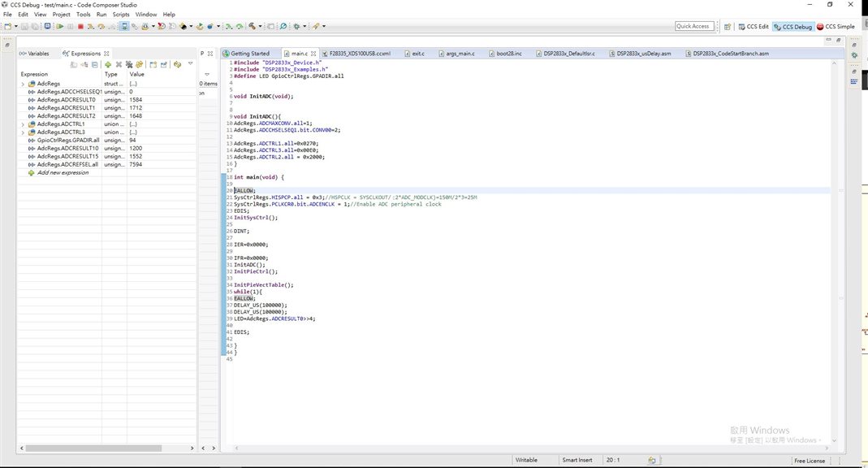Click Add new expression row
The height and width of the screenshot is (468, 868).
pos(63,173)
